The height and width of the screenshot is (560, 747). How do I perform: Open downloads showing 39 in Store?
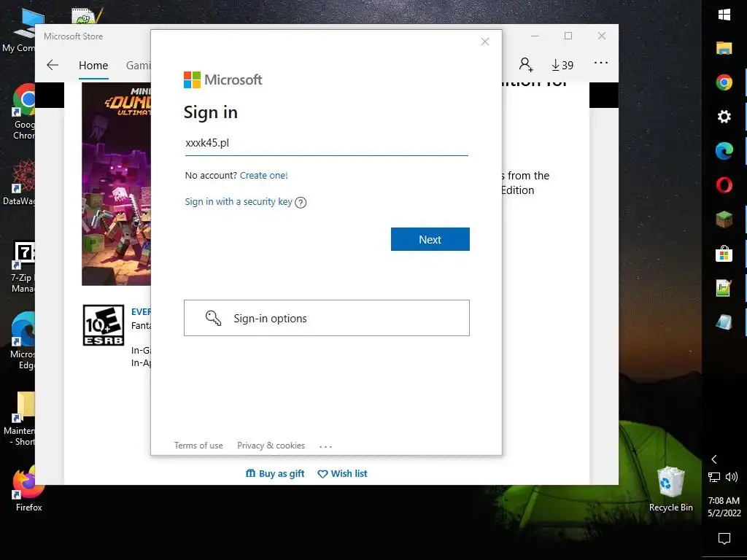tap(562, 65)
